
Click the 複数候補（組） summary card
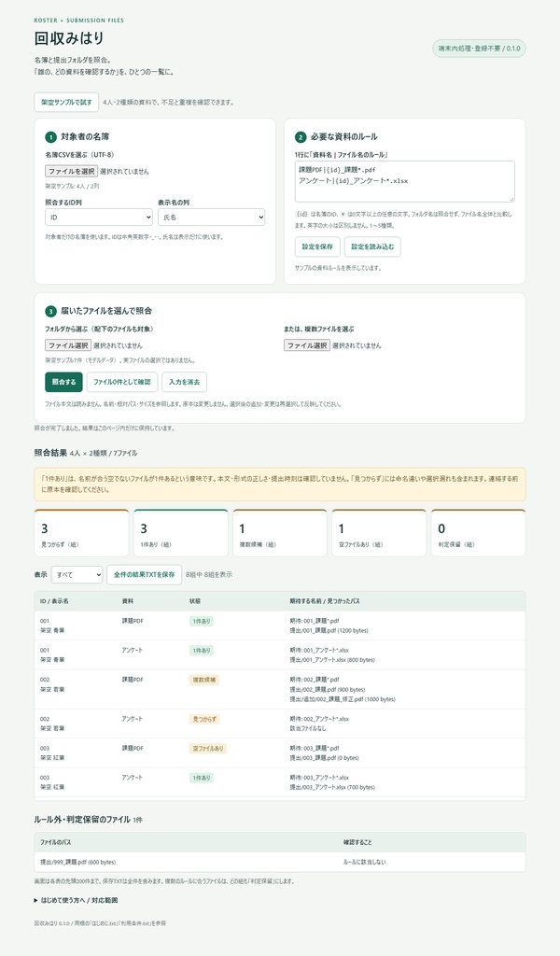point(280,533)
